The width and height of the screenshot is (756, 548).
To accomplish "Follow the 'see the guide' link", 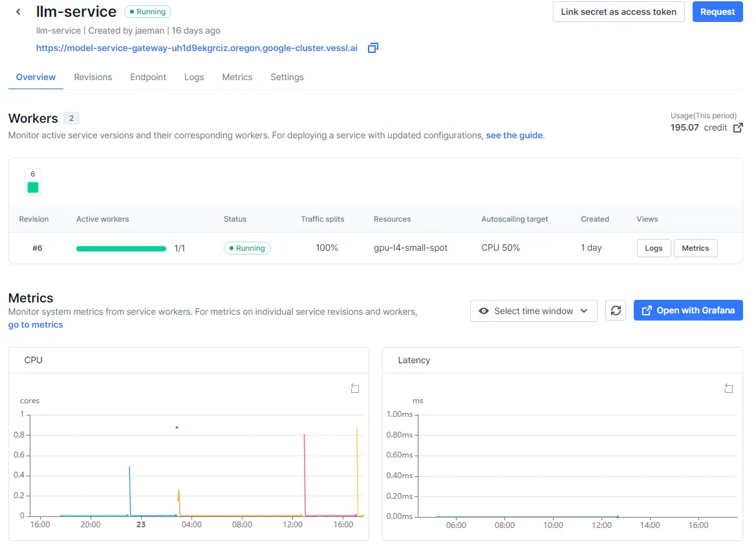I will click(514, 136).
